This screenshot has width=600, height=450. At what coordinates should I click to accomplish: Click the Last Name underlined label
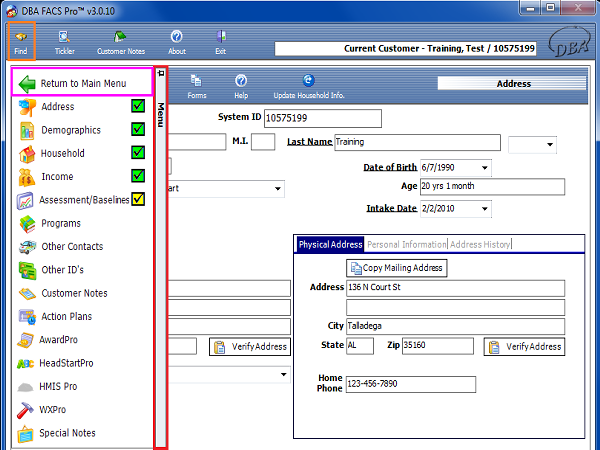(x=310, y=142)
